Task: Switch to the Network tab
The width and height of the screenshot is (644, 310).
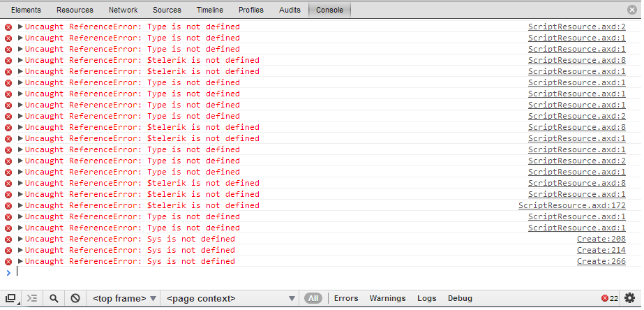Action: tap(123, 10)
